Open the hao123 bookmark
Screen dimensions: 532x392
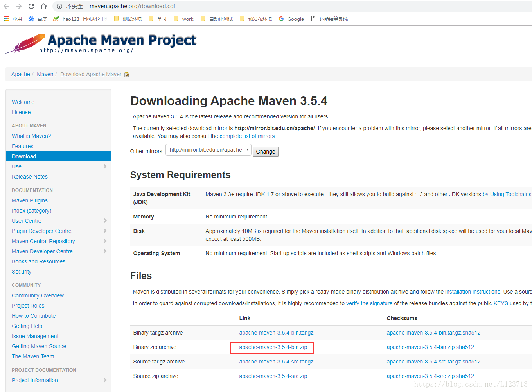point(80,19)
